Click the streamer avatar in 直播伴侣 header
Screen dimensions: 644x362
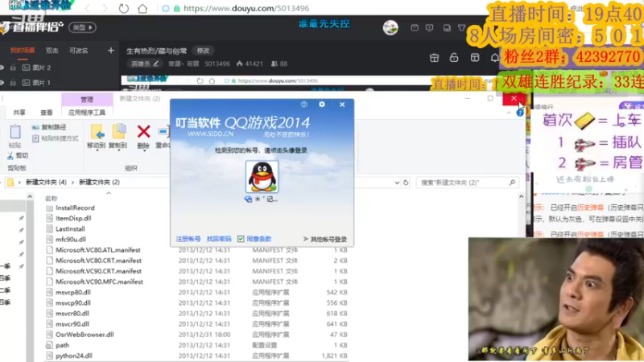[x=390, y=28]
